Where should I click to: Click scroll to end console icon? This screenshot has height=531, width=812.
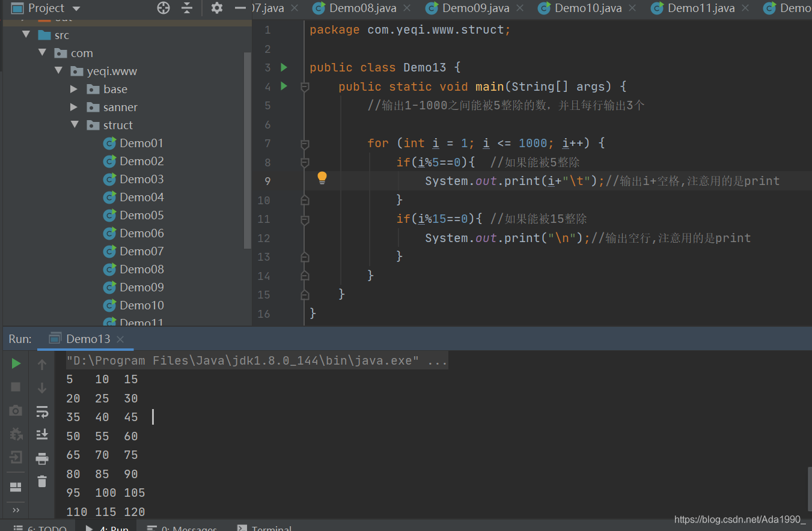tap(42, 434)
